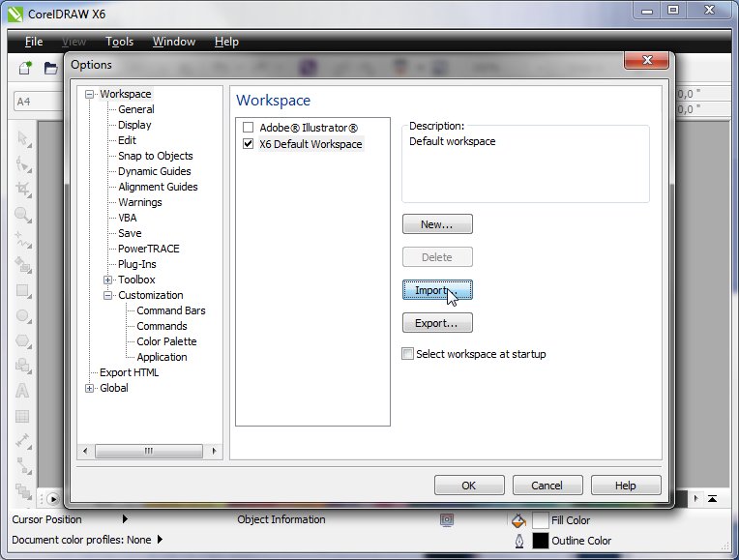Viewport: 739px width, 560px height.
Task: Open the Tools menu
Action: 119,42
